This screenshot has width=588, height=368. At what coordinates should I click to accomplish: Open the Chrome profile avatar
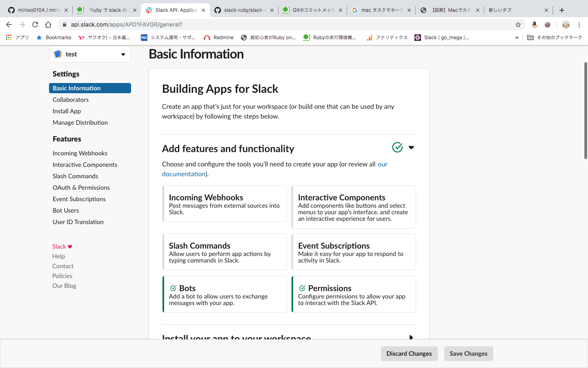coord(566,25)
